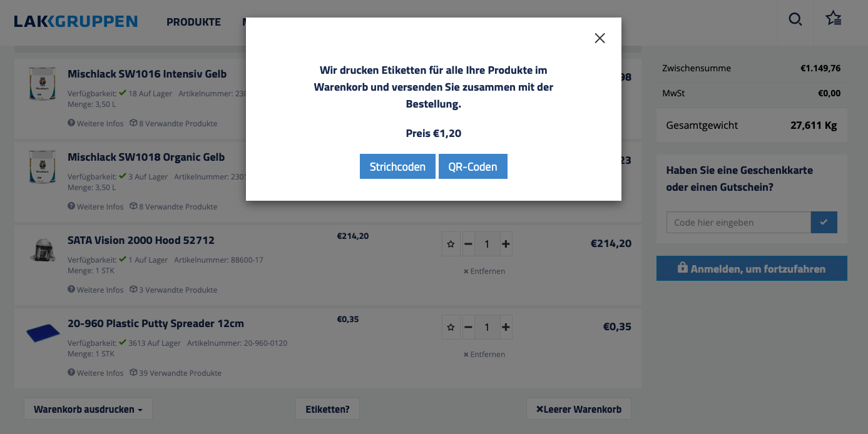Click the Etiketten? button
This screenshot has height=434, width=868.
click(327, 410)
